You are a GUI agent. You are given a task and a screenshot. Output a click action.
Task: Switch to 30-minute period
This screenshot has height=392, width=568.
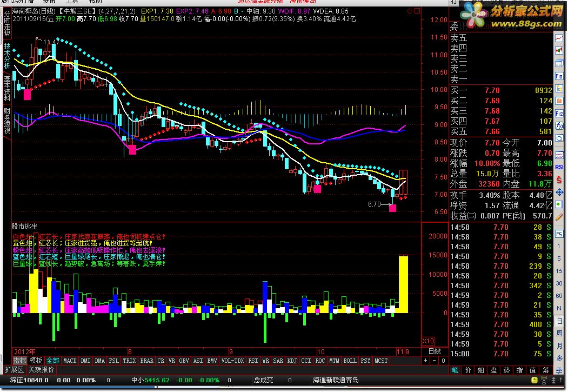click(559, 283)
